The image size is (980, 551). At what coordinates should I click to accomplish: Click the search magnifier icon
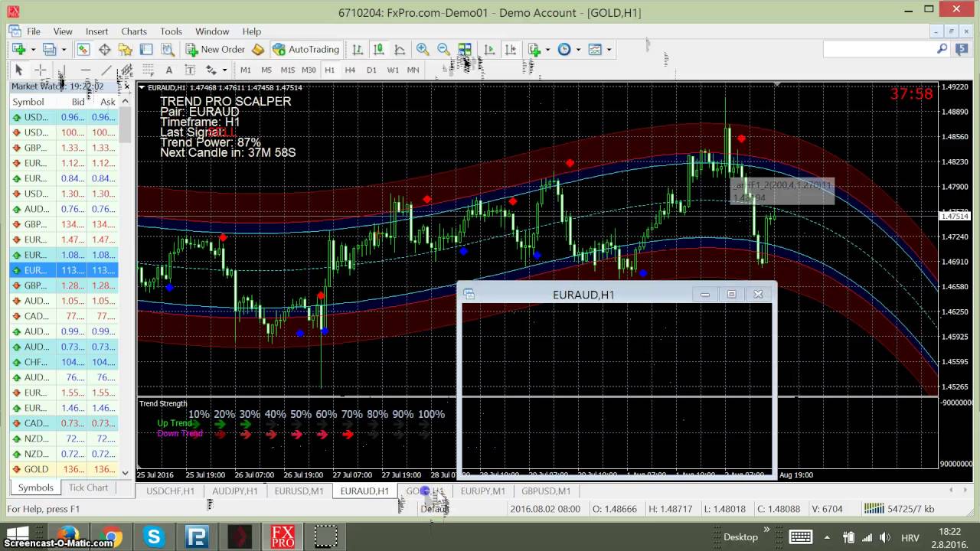942,49
